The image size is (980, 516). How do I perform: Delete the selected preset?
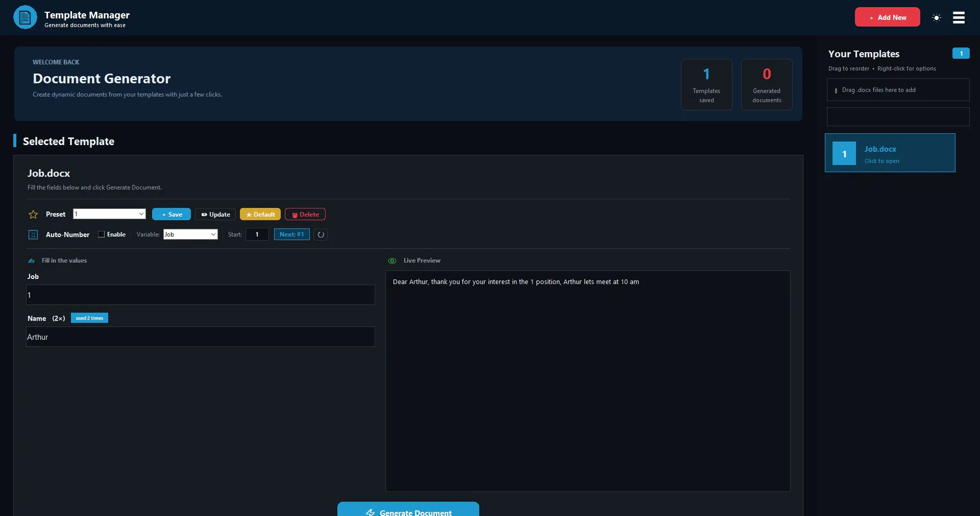point(305,215)
